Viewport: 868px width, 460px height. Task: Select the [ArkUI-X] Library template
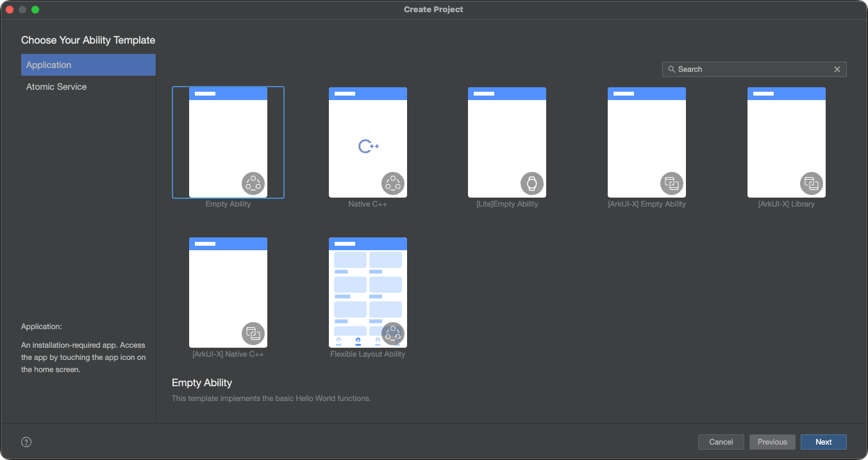coord(787,142)
